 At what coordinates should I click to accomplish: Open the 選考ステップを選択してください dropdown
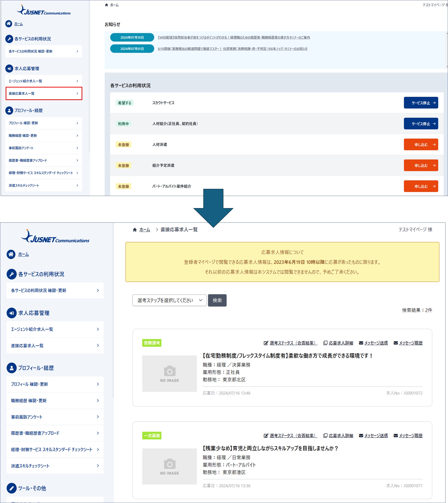click(170, 300)
